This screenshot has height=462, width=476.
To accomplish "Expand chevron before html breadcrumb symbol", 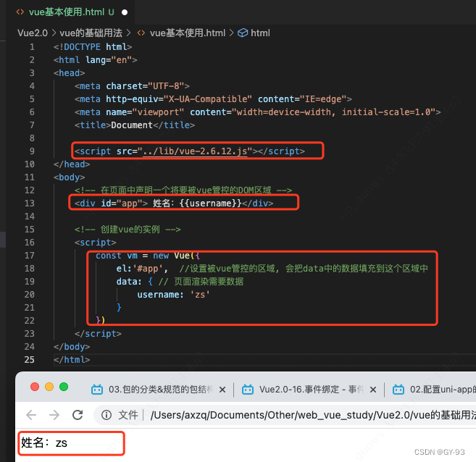I will [231, 33].
